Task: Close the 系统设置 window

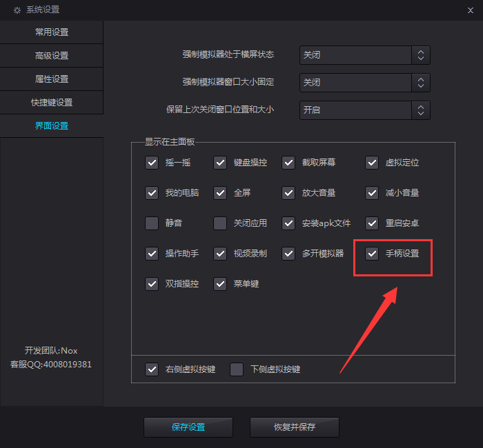Action: point(471,10)
